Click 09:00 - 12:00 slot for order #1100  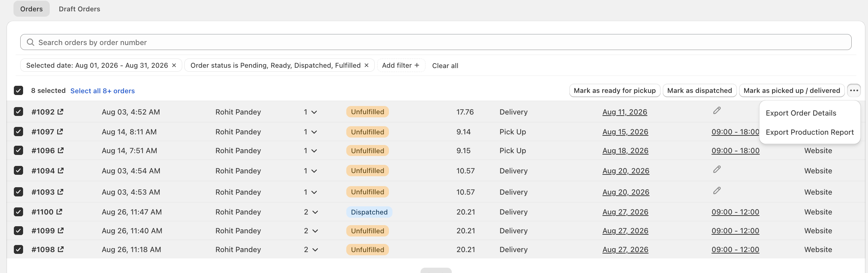point(735,212)
